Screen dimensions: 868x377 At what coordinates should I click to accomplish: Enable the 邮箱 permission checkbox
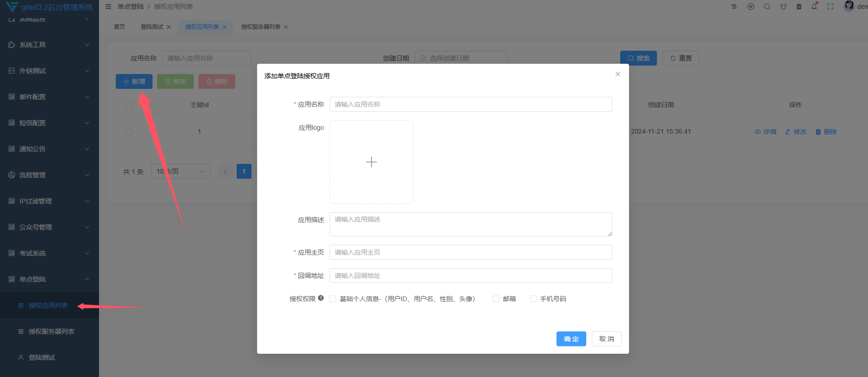(496, 299)
